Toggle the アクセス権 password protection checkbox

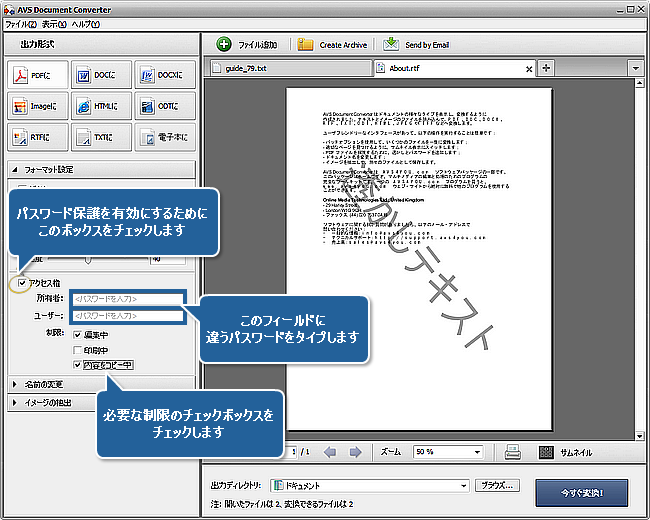(x=22, y=283)
